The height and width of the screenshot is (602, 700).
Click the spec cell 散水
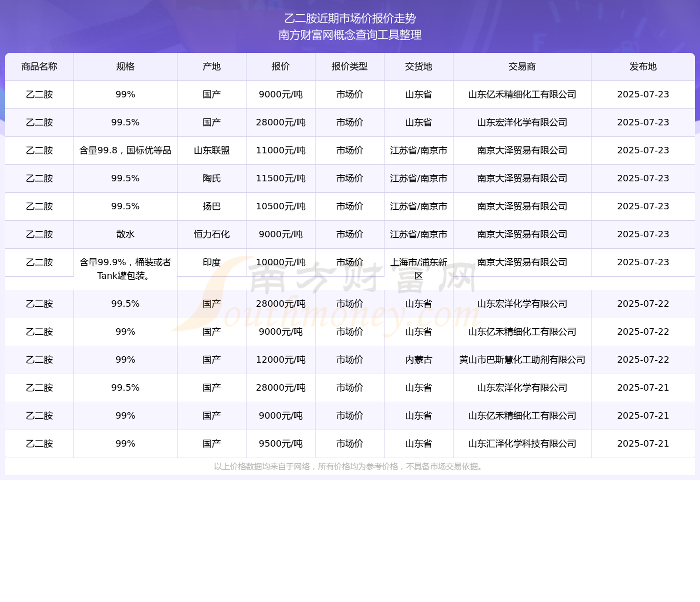click(x=125, y=234)
